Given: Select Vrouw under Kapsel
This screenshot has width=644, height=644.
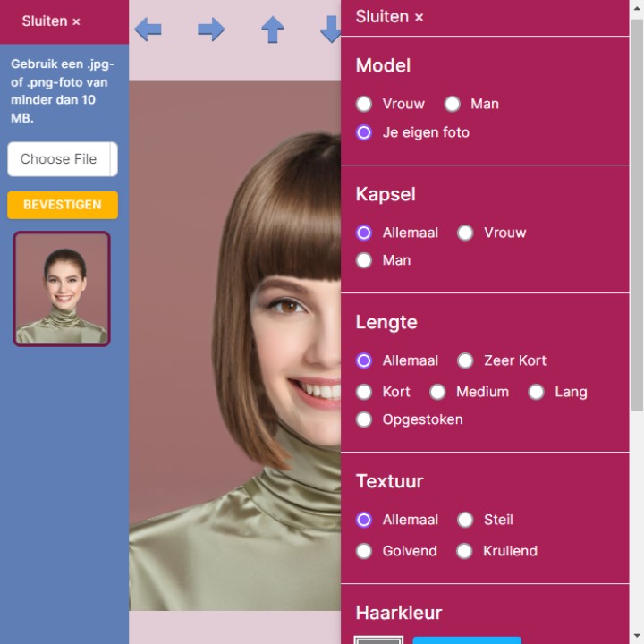Looking at the screenshot, I should pos(465,233).
